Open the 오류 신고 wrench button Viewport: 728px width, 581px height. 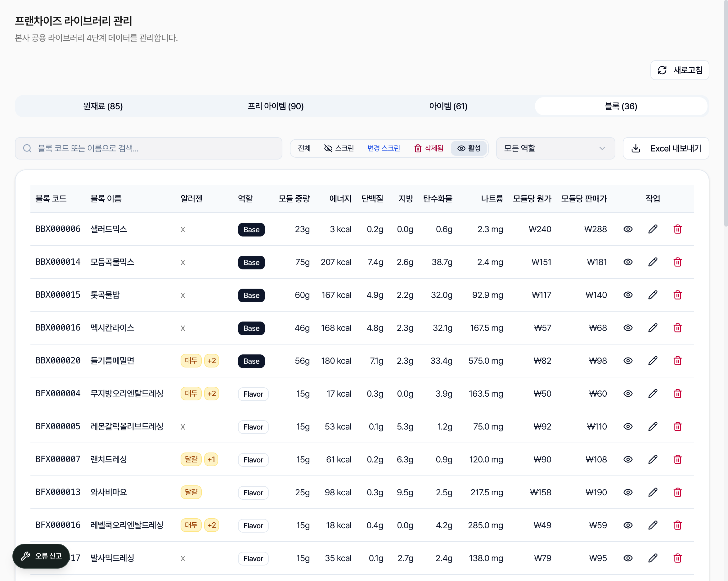[x=41, y=556]
